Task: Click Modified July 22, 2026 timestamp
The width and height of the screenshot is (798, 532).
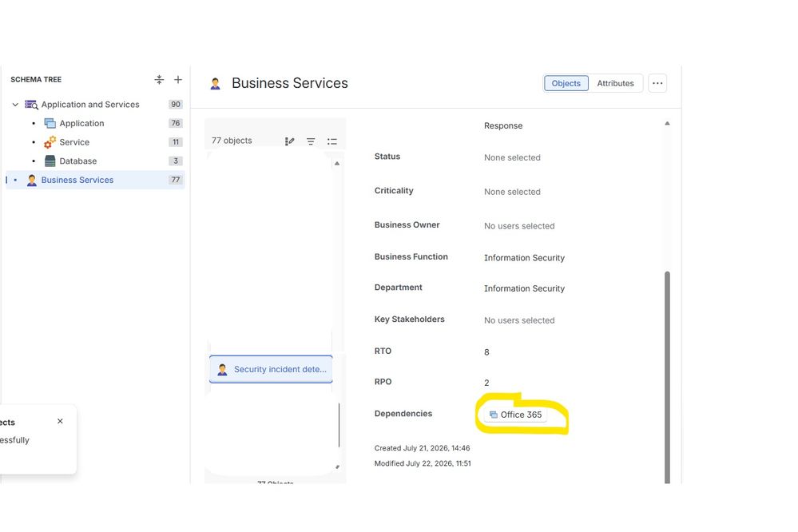Action: coord(423,463)
